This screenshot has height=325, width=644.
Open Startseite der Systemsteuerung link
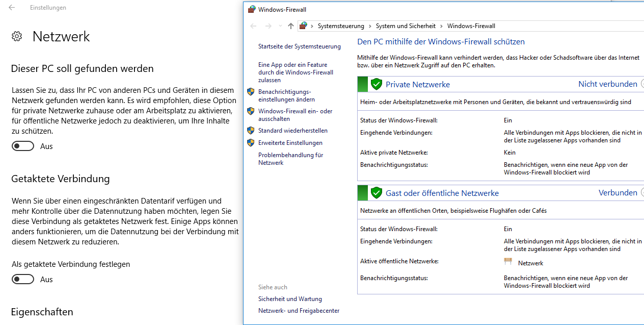(300, 46)
